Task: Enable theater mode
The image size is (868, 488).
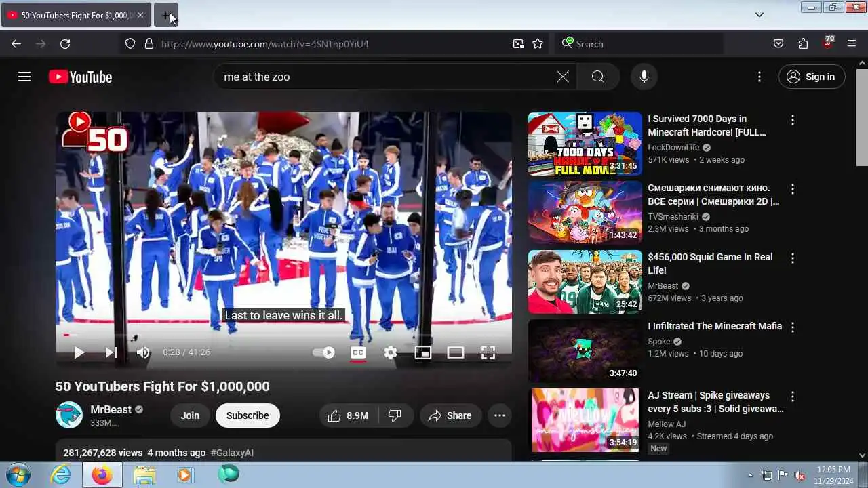Action: point(456,352)
